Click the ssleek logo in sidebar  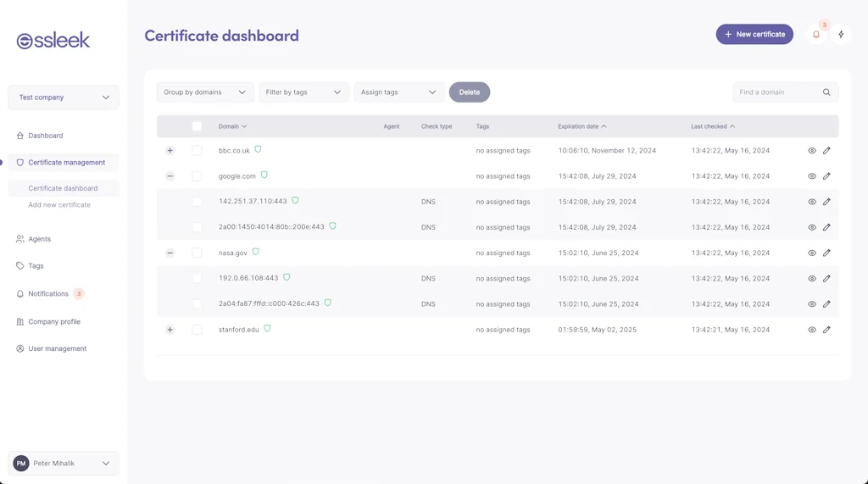click(x=53, y=41)
